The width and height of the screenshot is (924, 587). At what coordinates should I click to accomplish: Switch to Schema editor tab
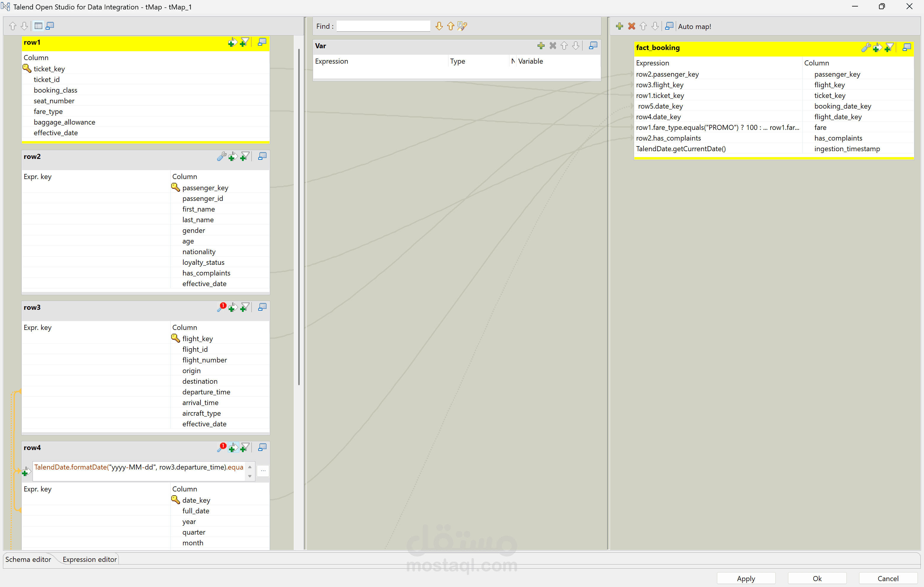tap(28, 559)
